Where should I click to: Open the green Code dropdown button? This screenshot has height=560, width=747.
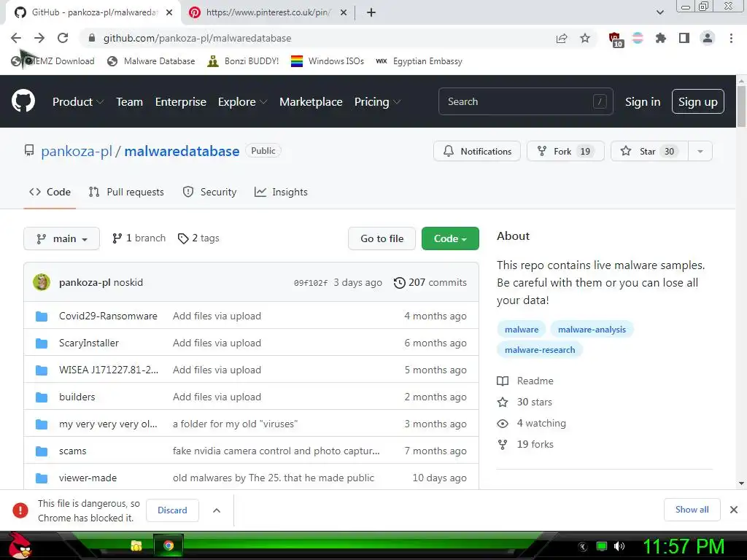coord(450,238)
